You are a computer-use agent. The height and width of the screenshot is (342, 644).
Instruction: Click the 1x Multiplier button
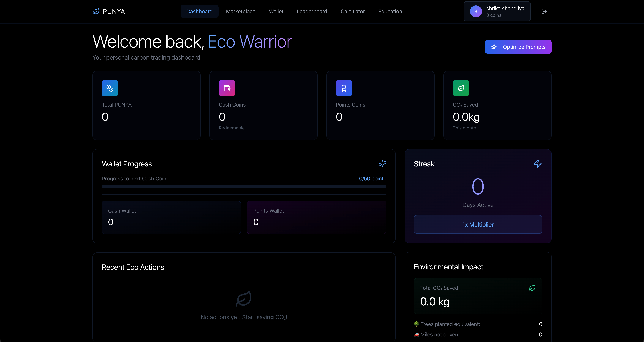pyautogui.click(x=478, y=225)
